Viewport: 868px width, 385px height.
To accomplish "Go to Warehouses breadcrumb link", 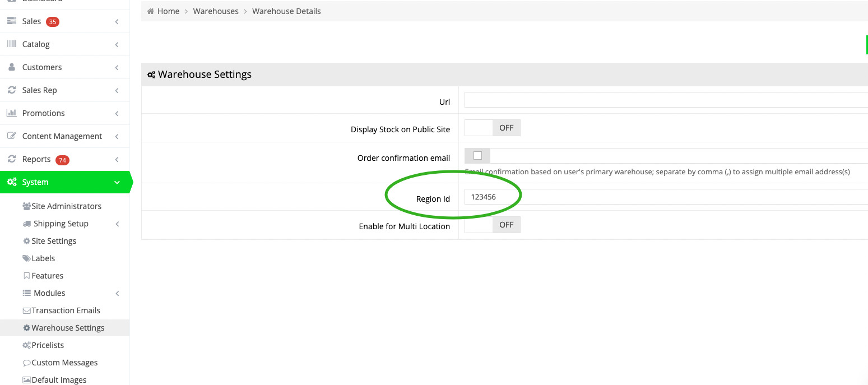I will (216, 11).
